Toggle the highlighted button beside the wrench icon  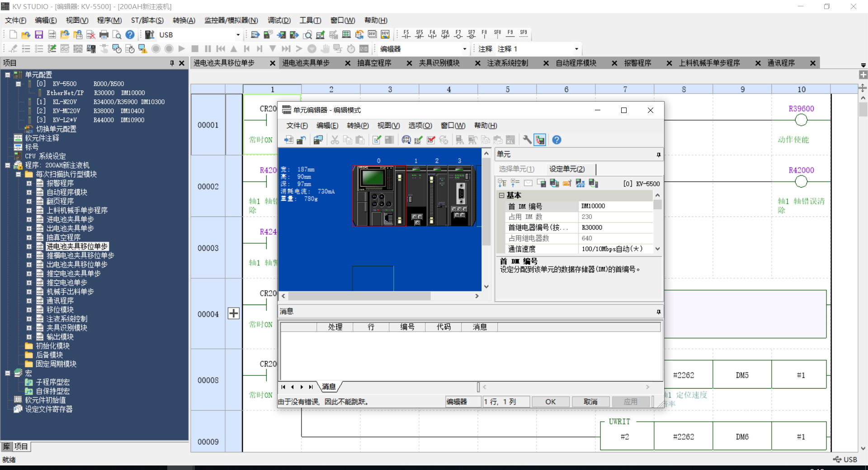[540, 140]
